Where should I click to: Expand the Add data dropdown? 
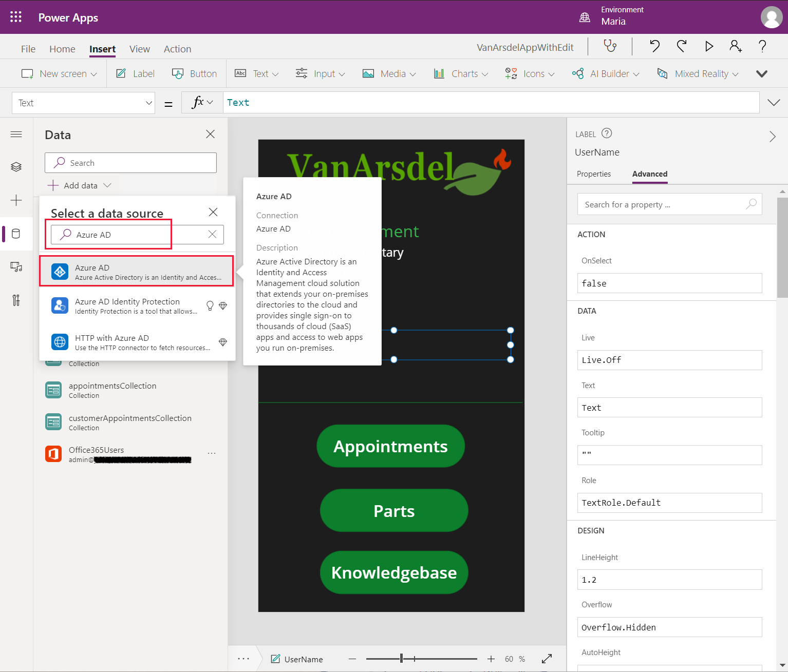(79, 185)
